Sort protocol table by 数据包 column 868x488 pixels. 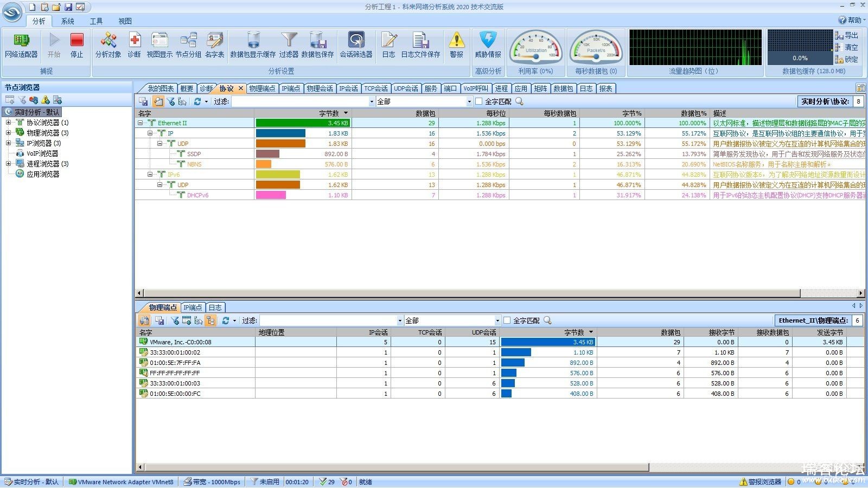[x=395, y=113]
